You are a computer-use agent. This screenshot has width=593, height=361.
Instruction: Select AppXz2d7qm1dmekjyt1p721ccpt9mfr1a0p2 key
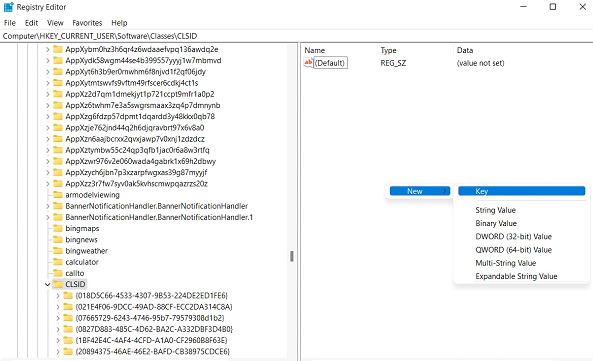(x=140, y=94)
